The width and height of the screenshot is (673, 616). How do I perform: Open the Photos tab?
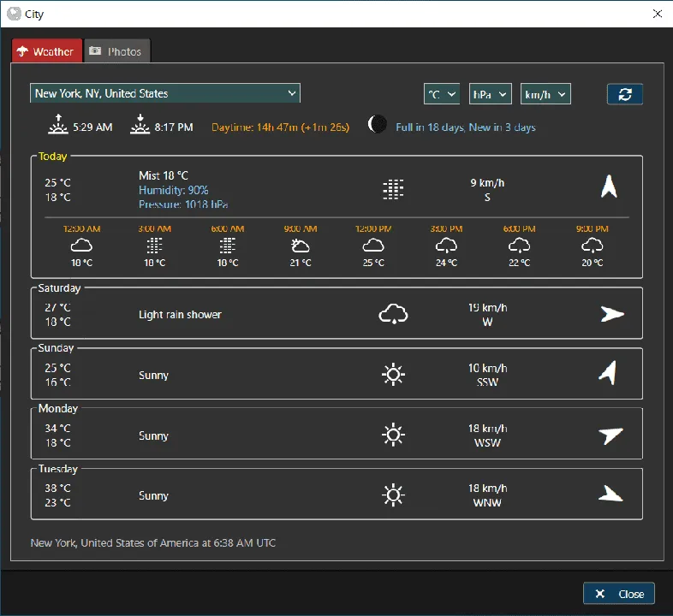click(x=117, y=51)
